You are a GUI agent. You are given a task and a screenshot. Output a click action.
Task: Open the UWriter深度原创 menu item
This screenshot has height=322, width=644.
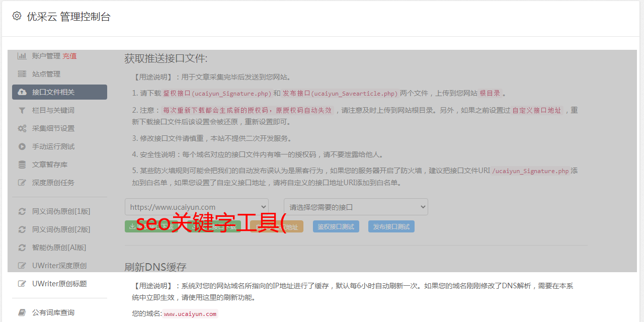[59, 266]
